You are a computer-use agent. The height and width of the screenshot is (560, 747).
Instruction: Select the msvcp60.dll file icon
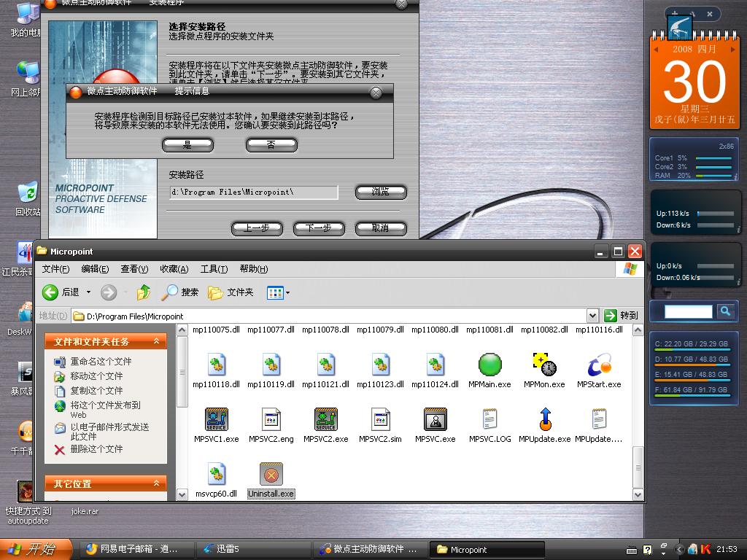216,474
